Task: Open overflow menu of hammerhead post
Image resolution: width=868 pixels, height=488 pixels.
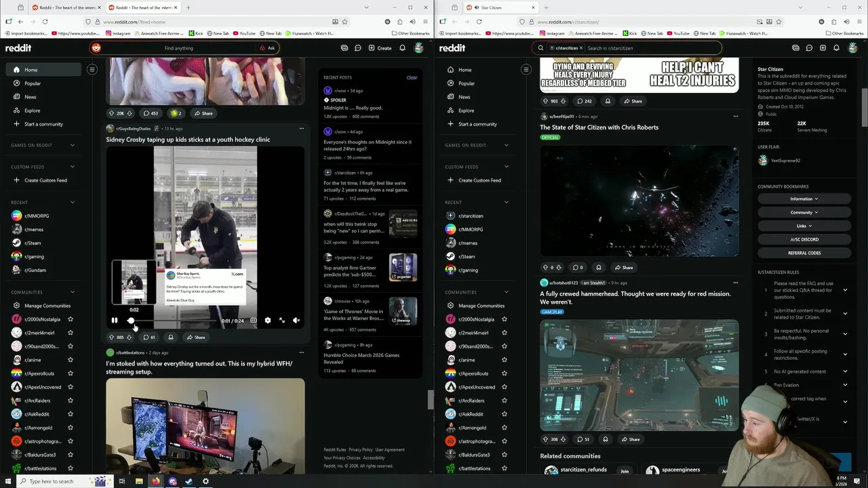Action: coord(736,283)
